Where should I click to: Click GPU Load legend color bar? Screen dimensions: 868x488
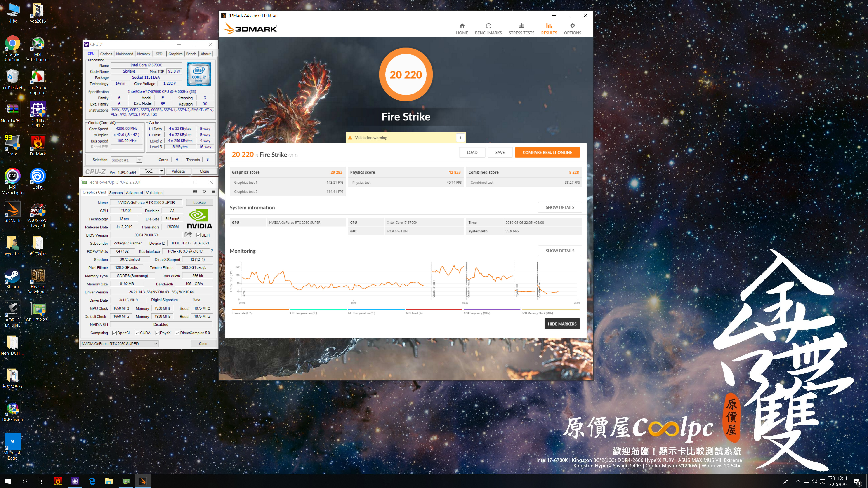434,310
